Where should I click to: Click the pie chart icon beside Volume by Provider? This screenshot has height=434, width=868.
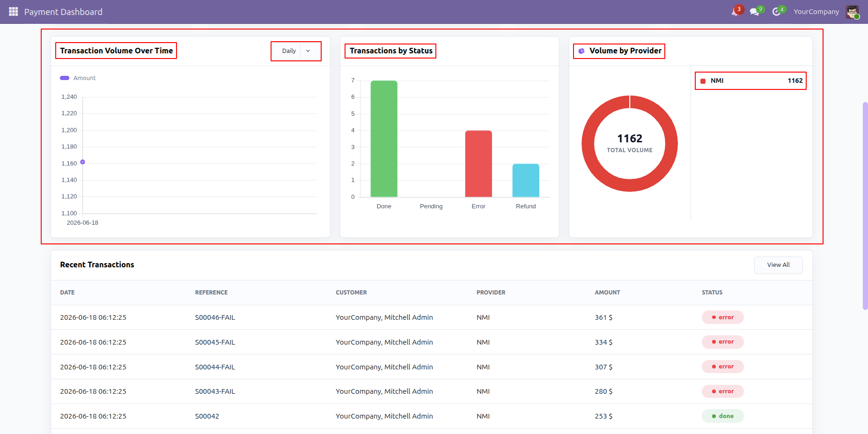tap(581, 51)
